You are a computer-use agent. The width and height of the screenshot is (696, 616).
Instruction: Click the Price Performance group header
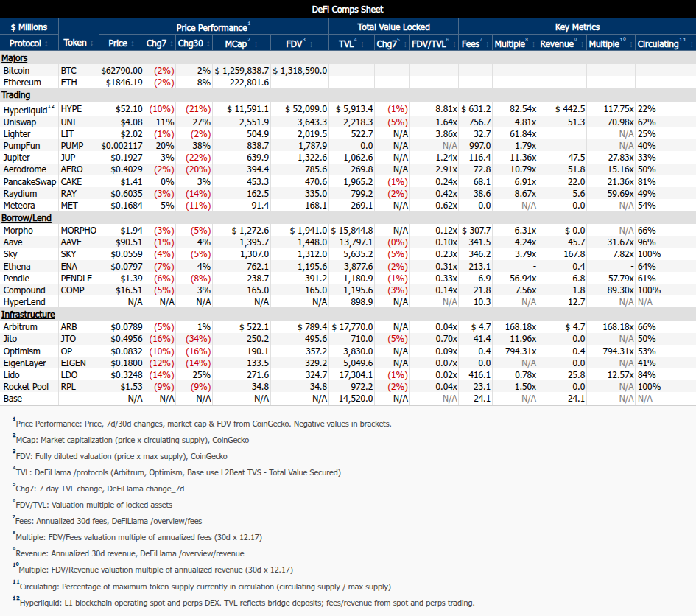[214, 27]
